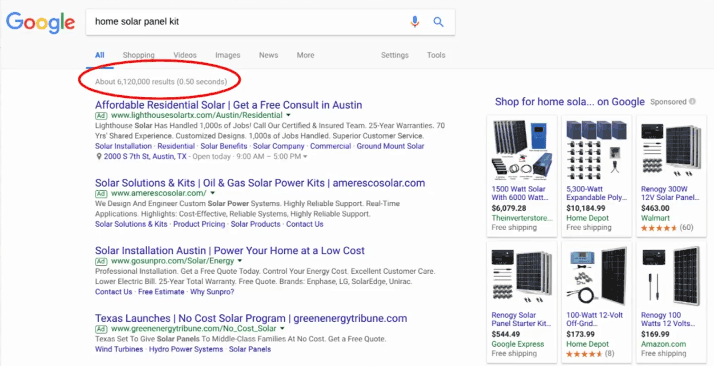Click the star rating with (8) reviews
Image resolution: width=714 pixels, height=366 pixels.
[584, 354]
